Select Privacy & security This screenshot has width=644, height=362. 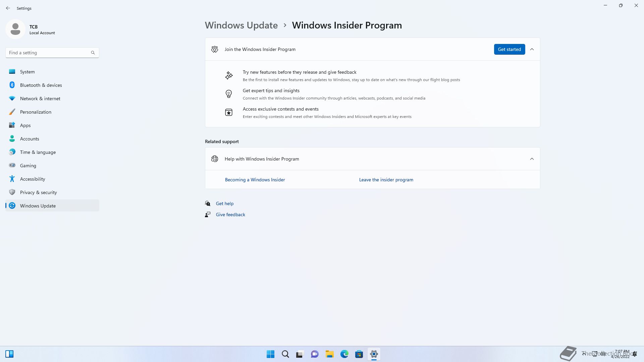pyautogui.click(x=52, y=192)
